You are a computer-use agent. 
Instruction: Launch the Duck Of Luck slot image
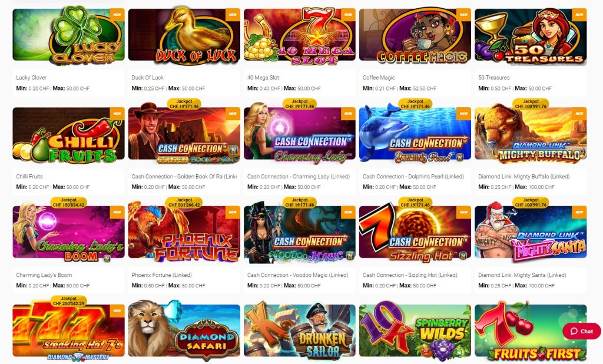(184, 35)
